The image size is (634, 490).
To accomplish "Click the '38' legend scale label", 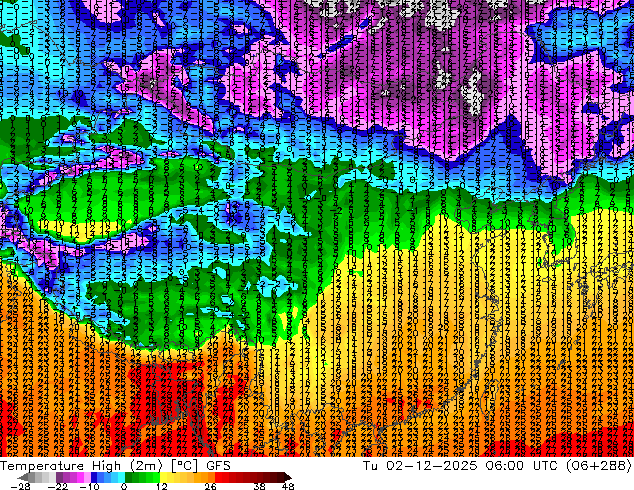I will click(259, 486).
